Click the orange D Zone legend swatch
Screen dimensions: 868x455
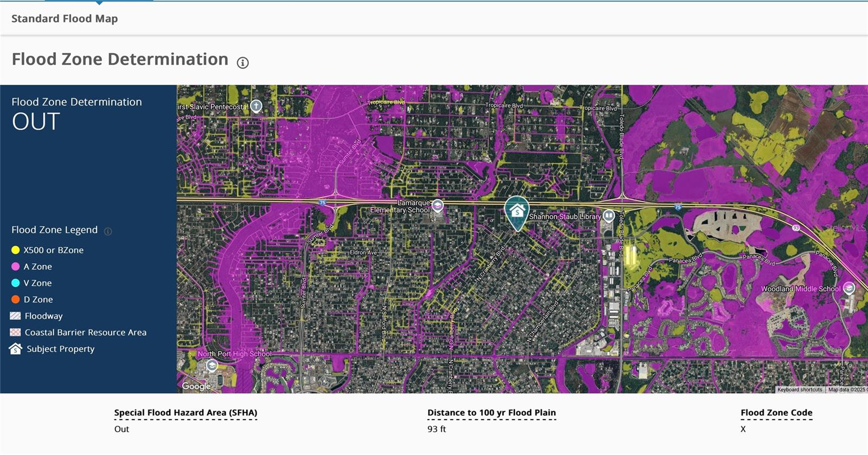[16, 299]
